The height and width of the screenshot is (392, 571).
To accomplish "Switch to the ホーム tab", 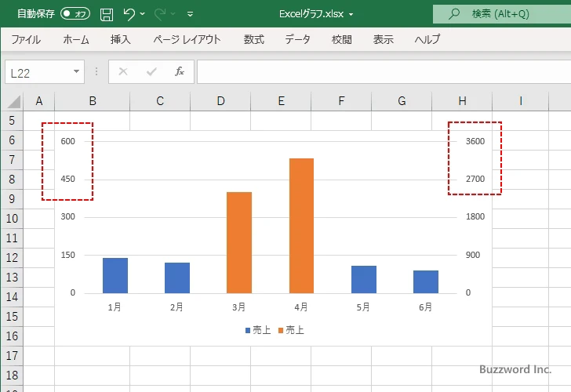I will (x=76, y=39).
